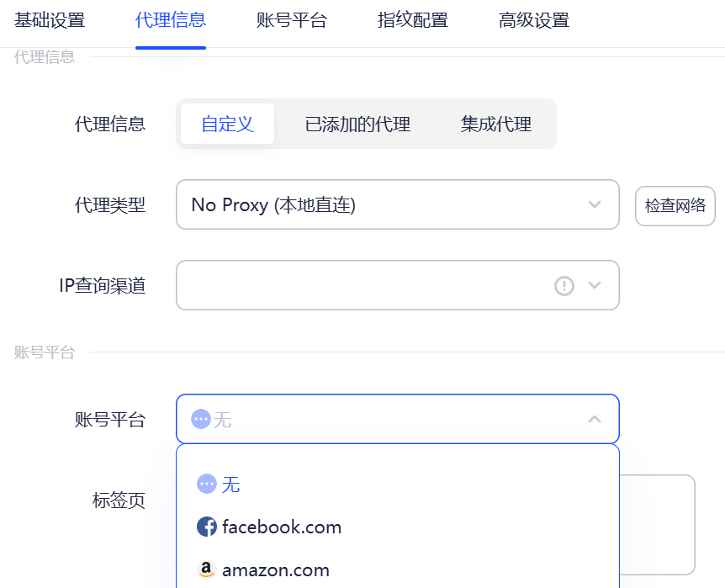The image size is (725, 588).
Task: Switch to the 指纹配置 tab
Action: (x=412, y=21)
